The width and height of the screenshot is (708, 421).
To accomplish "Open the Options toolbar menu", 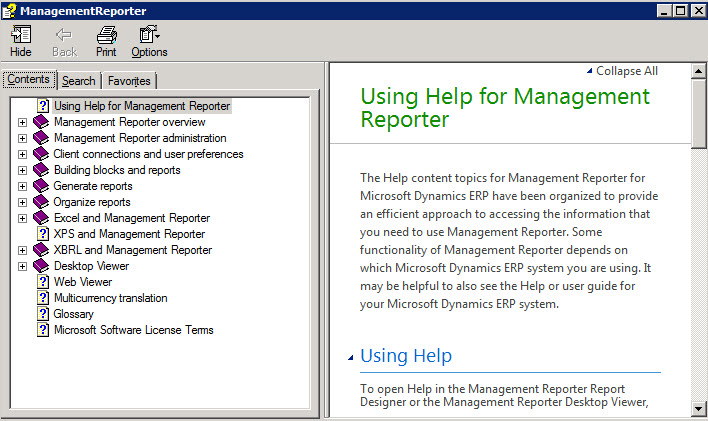I will click(x=149, y=42).
